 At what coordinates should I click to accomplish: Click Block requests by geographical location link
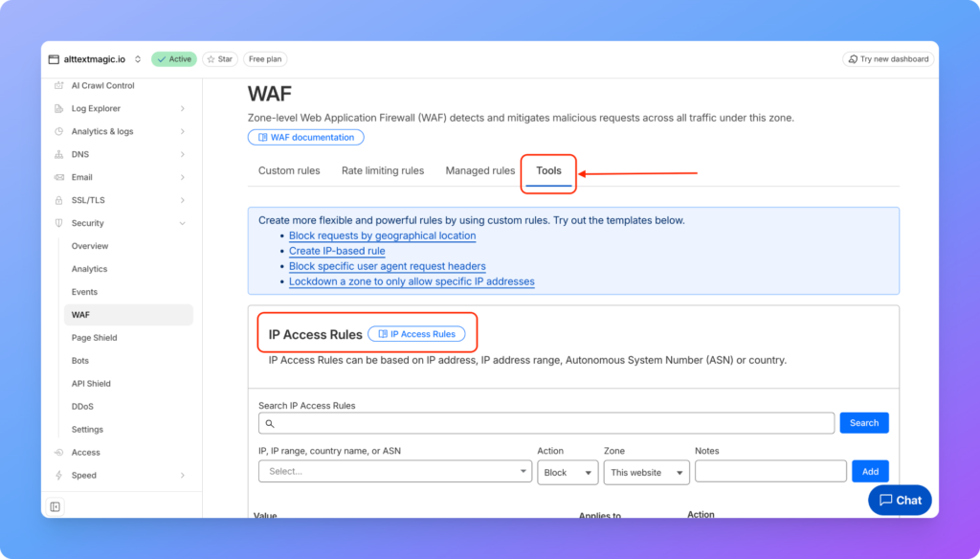coord(382,235)
